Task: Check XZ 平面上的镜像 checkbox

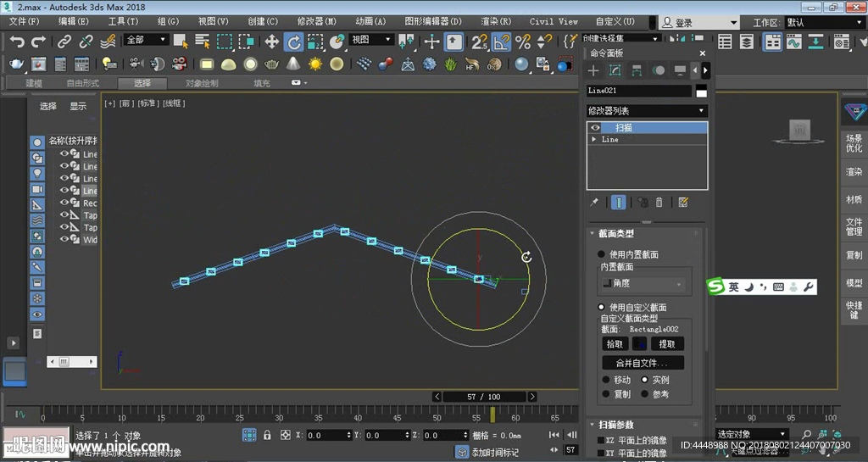Action: 601,441
